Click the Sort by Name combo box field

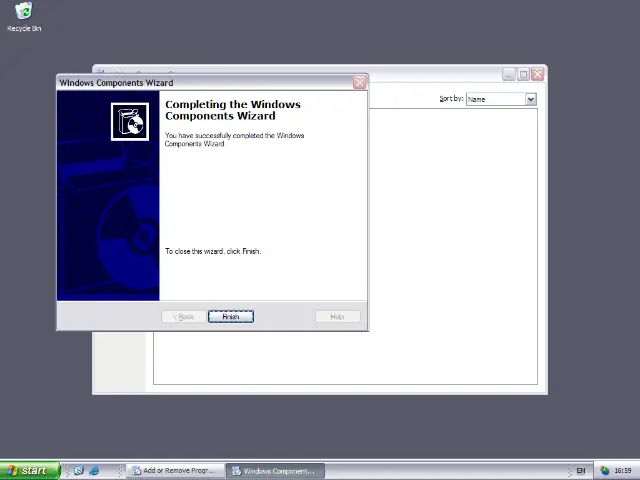pyautogui.click(x=501, y=99)
